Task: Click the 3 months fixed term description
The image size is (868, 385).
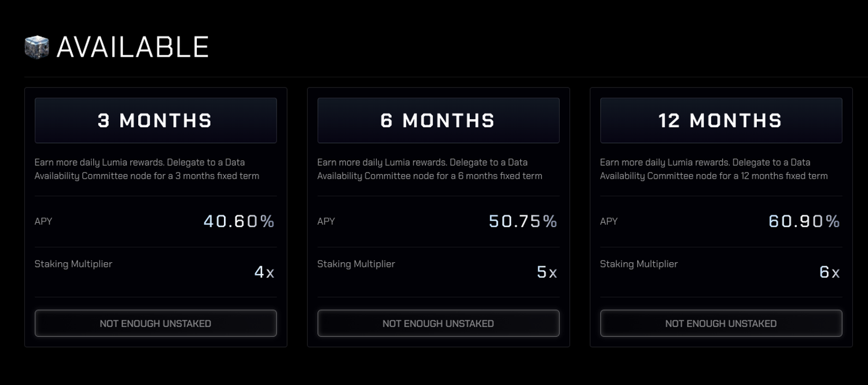Action: pyautogui.click(x=147, y=169)
